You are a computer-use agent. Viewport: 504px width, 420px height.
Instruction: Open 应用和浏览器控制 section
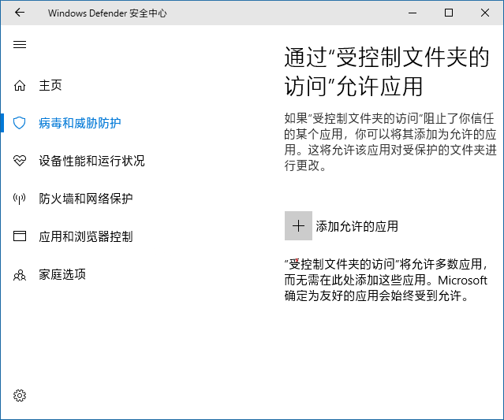86,236
